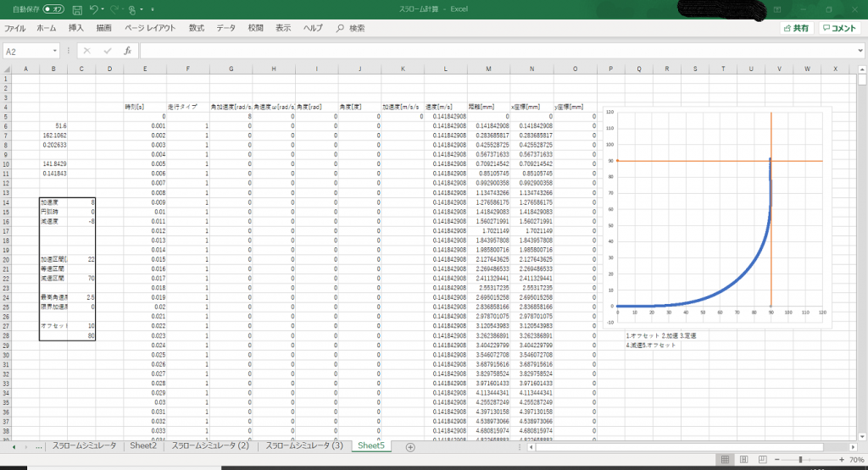The height and width of the screenshot is (470, 868).
Task: Open the Undo history dropdown arrow
Action: (x=103, y=9)
